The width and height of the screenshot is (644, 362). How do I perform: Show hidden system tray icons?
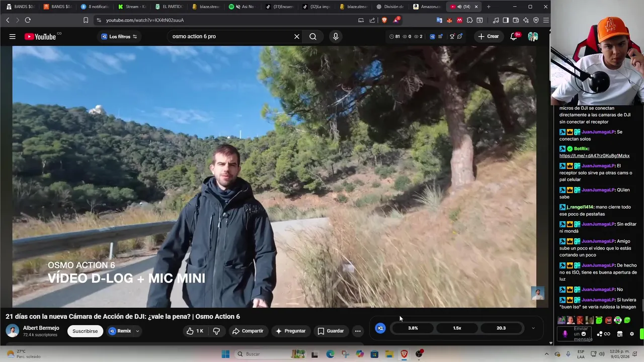(x=547, y=354)
